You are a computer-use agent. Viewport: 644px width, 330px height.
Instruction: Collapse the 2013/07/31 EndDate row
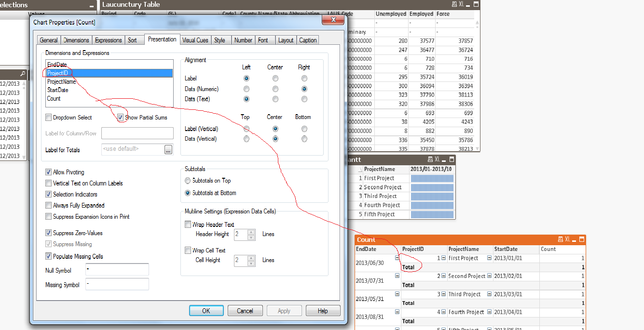397,276
